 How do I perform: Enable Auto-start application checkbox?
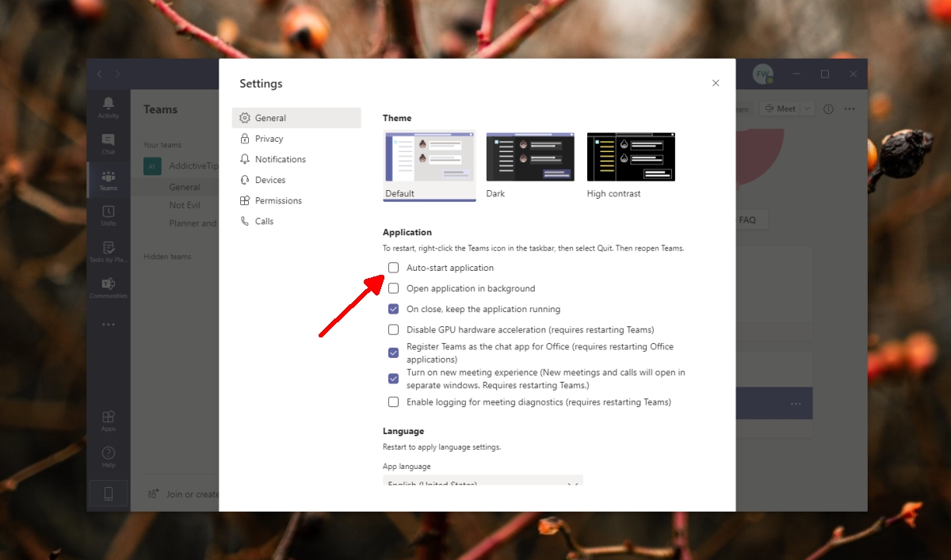393,268
